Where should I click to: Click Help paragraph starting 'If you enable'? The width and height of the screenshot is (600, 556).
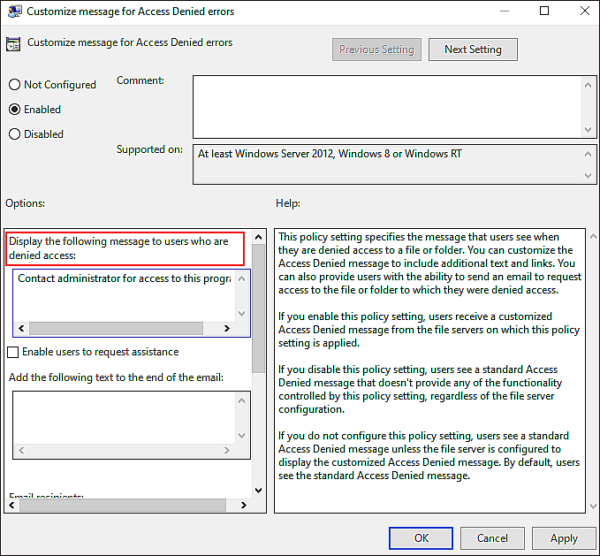click(429, 329)
